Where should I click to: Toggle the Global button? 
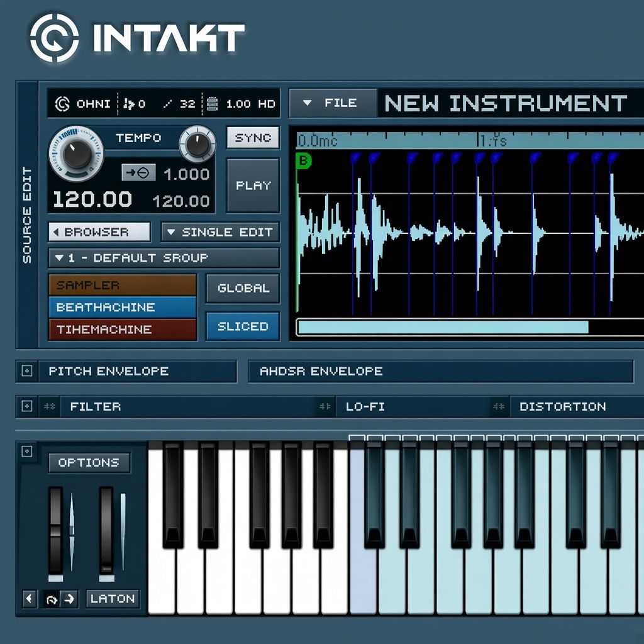243,288
